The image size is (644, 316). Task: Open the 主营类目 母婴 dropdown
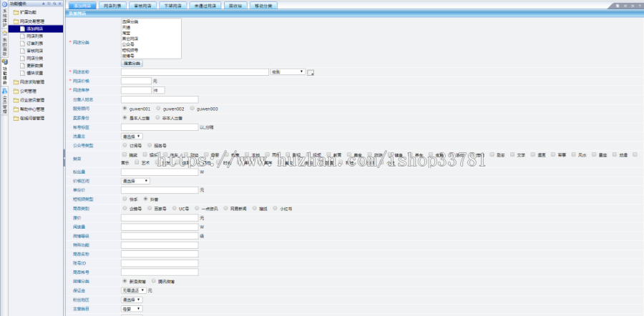132,309
